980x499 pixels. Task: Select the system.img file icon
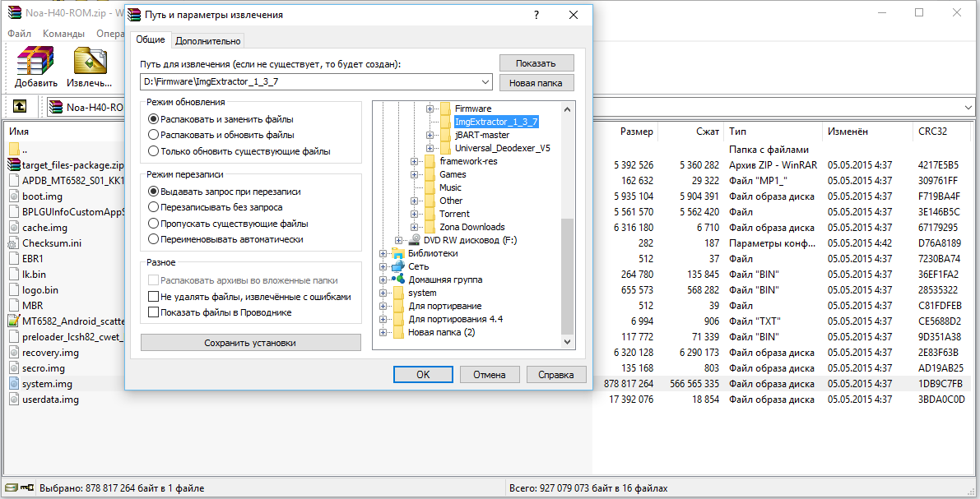(x=14, y=383)
